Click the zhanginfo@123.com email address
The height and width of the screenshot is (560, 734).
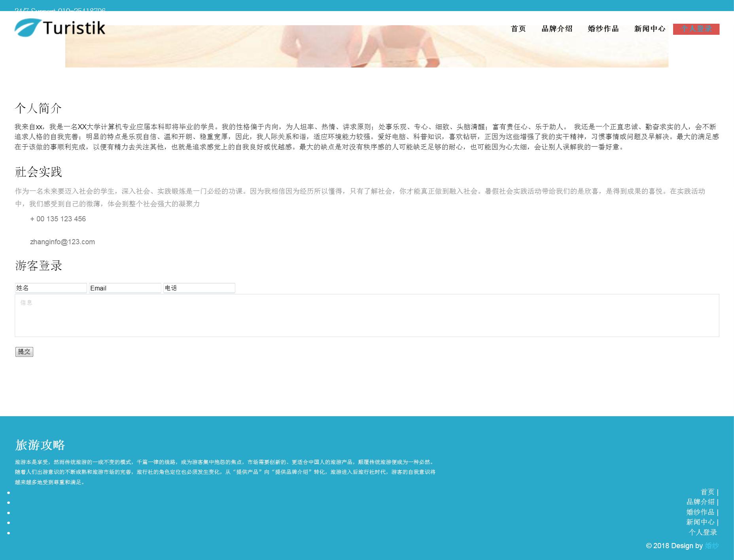pyautogui.click(x=62, y=242)
